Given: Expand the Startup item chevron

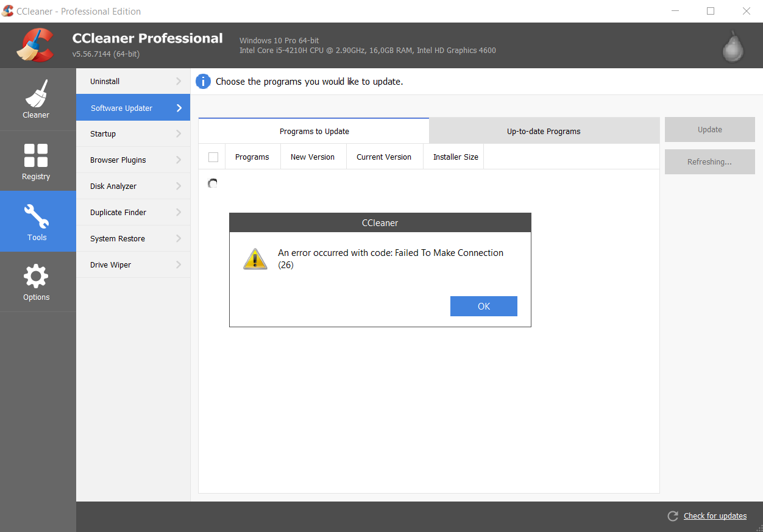Looking at the screenshot, I should tap(179, 134).
